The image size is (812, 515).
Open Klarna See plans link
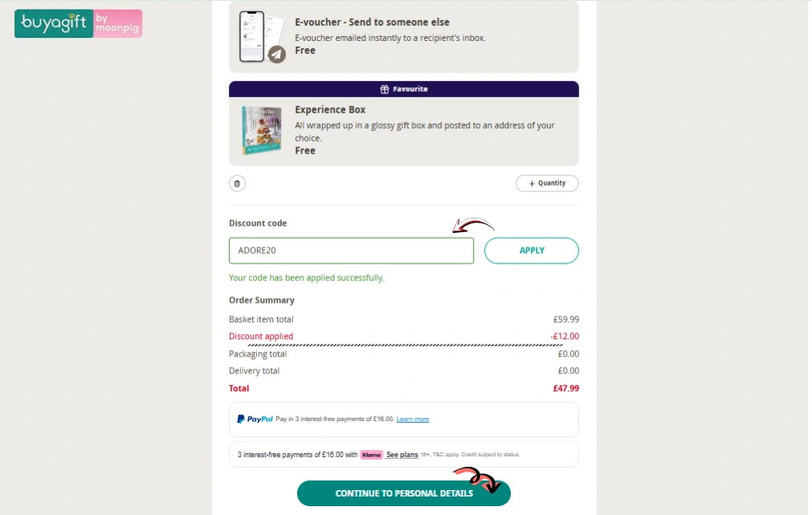pos(402,455)
